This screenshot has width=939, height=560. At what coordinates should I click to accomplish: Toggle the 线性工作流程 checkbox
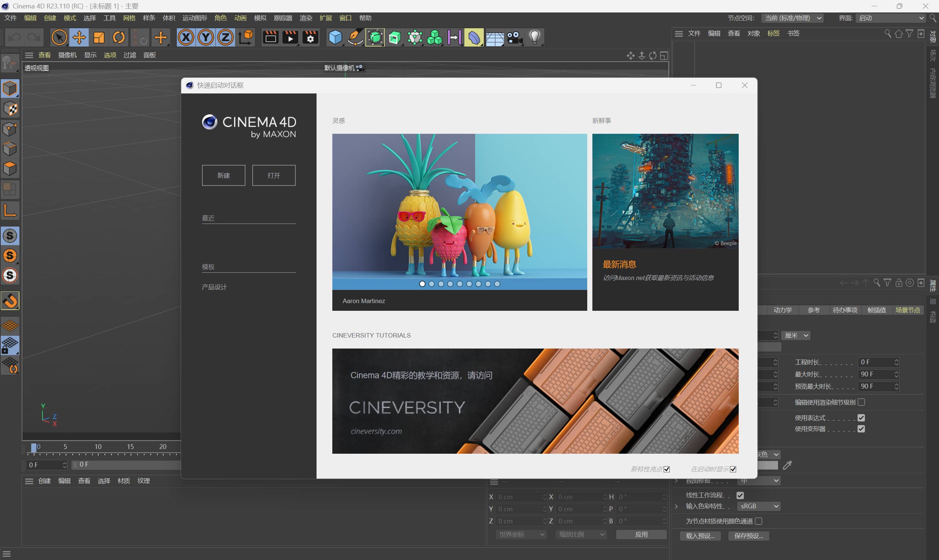pyautogui.click(x=740, y=495)
